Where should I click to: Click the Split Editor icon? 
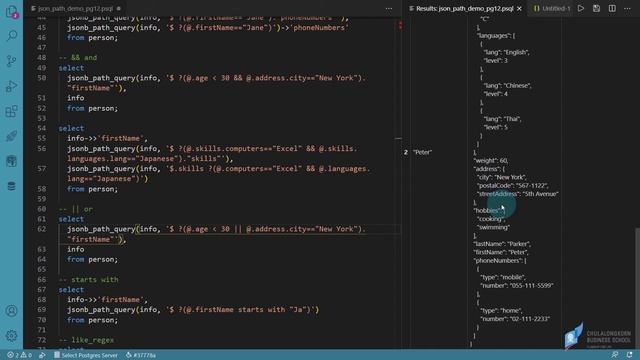click(x=612, y=8)
